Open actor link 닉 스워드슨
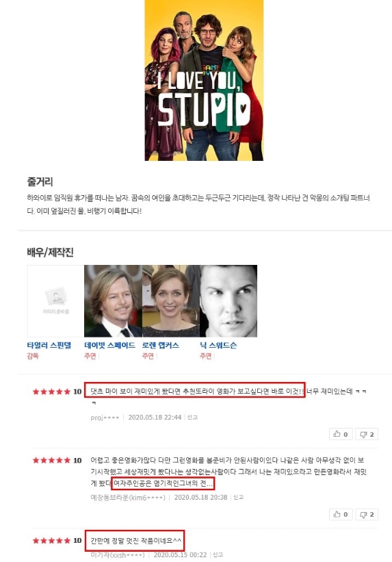This screenshot has width=392, height=562. tap(218, 346)
